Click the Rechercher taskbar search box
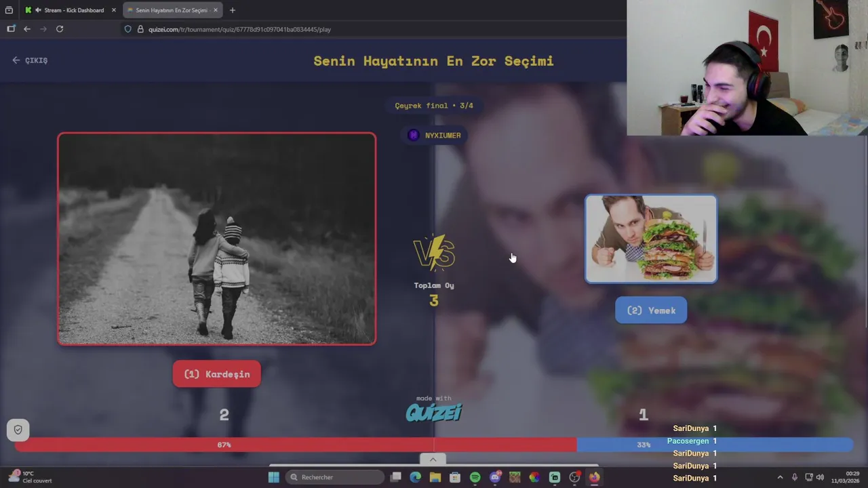Screen dimensions: 868x488 [x=335, y=477]
